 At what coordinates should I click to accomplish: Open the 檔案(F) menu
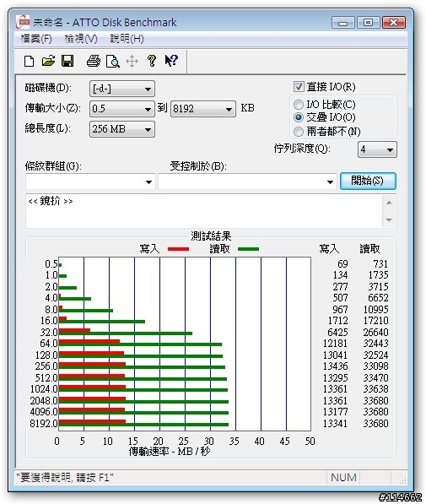pos(36,39)
